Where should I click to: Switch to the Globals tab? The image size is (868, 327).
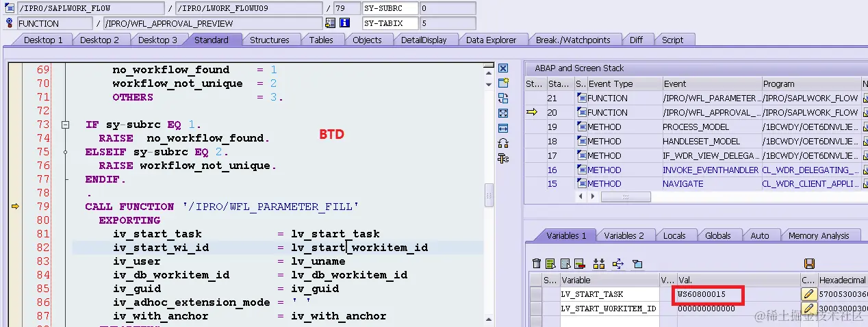717,235
